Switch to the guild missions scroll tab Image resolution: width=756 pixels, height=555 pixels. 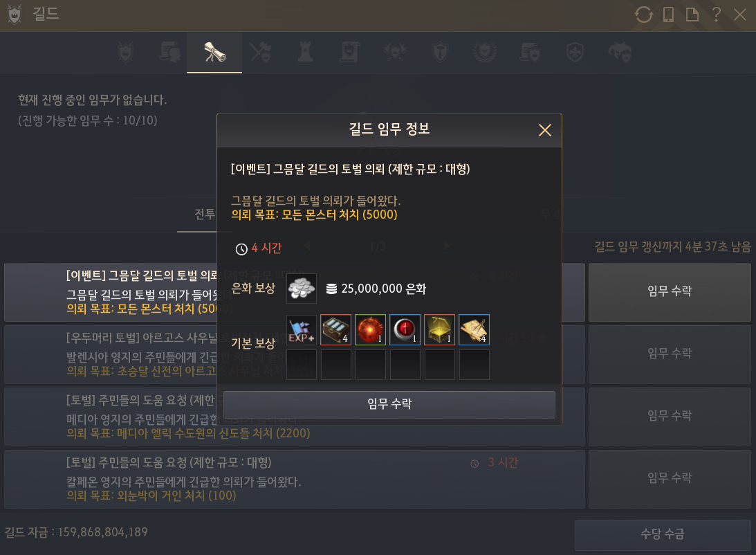(214, 52)
